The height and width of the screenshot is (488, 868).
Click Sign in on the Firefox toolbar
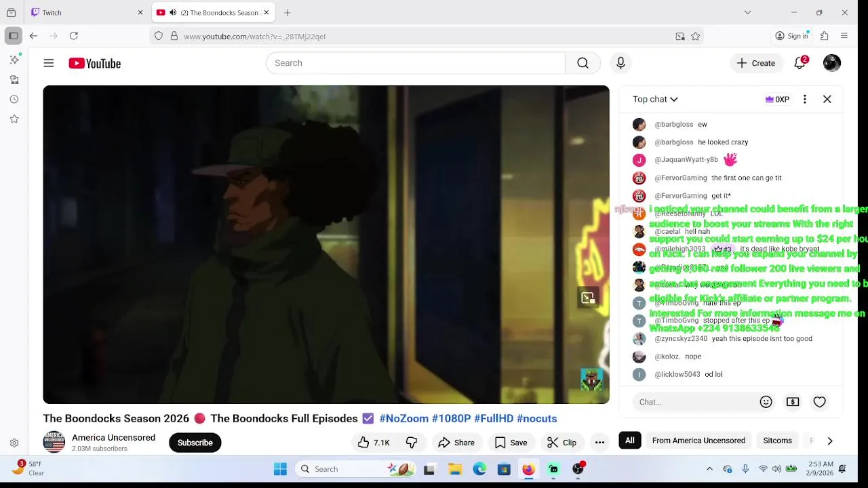click(x=792, y=36)
